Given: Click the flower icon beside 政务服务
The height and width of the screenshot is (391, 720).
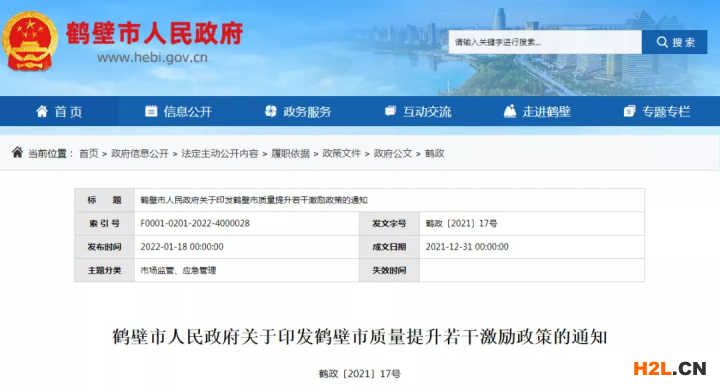Looking at the screenshot, I should [271, 111].
